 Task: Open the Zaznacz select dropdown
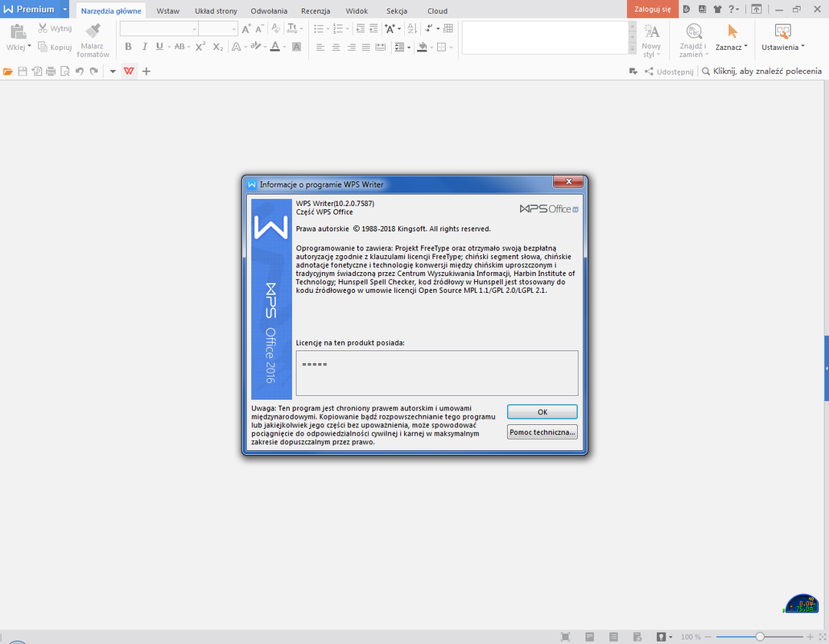(x=732, y=38)
